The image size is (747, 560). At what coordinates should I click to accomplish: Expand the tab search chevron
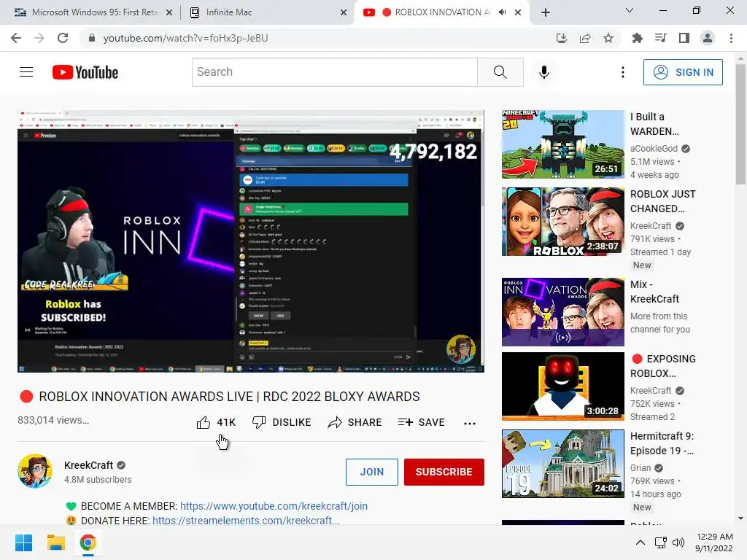click(x=630, y=10)
